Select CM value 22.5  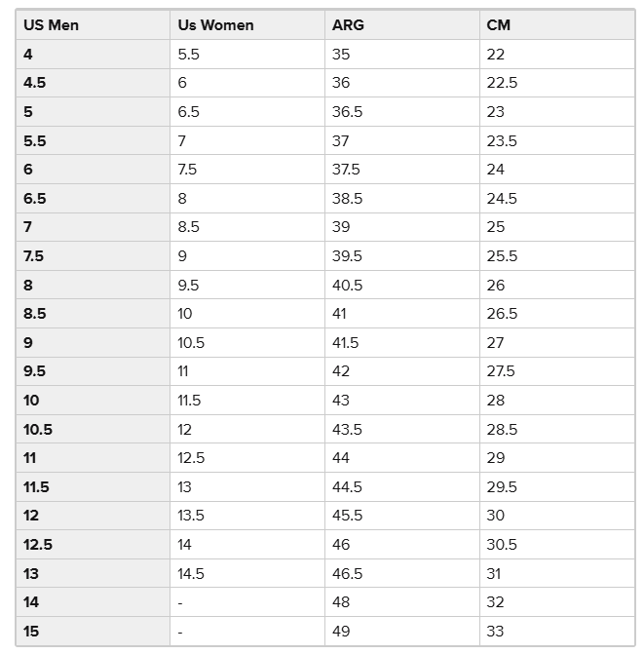(x=502, y=83)
